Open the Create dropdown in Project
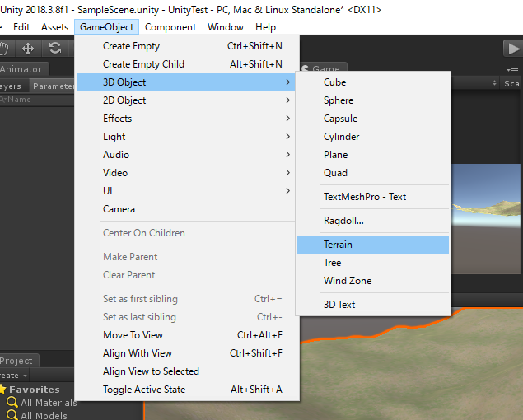523x420 pixels. pos(14,376)
